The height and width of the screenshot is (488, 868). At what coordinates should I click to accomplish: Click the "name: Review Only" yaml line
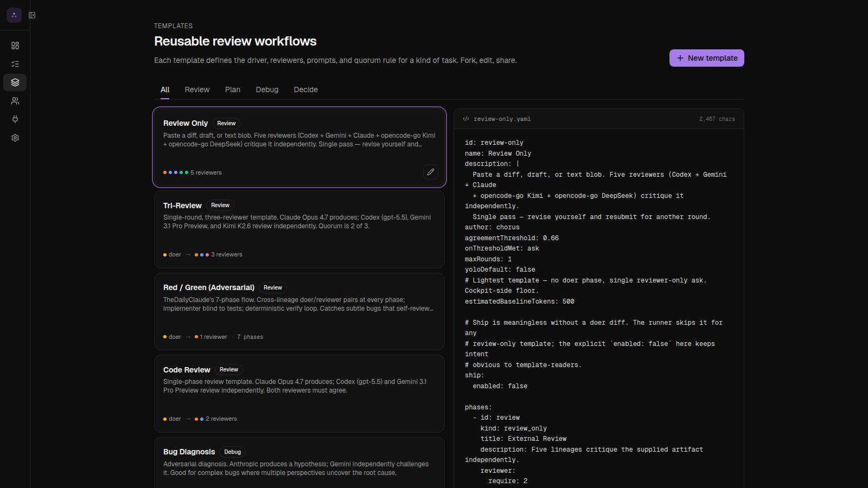coord(498,153)
